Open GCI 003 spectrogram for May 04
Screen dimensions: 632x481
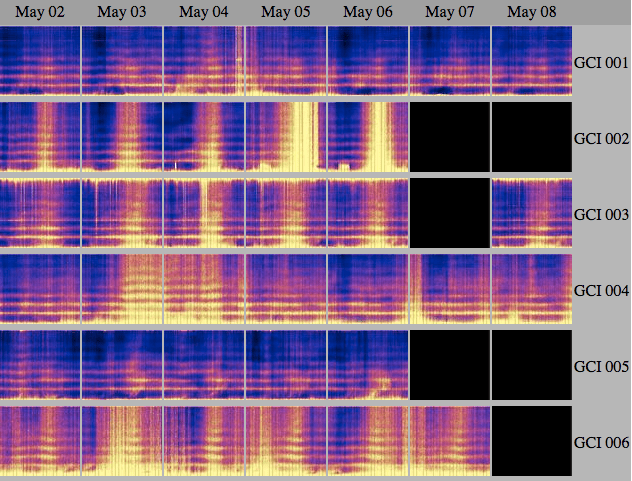point(203,213)
